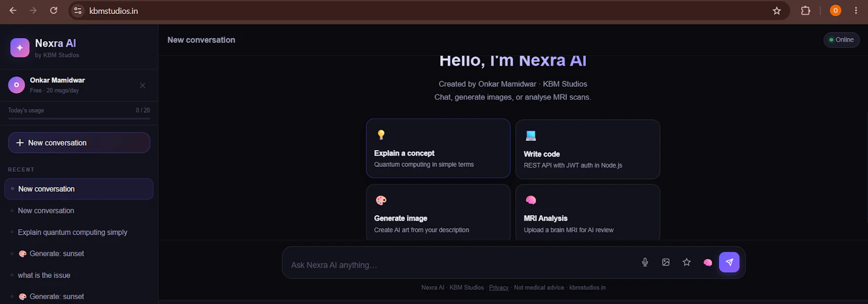868x304 pixels.
Task: Choose the MRI Analysis suggestion card
Action: pos(588,212)
